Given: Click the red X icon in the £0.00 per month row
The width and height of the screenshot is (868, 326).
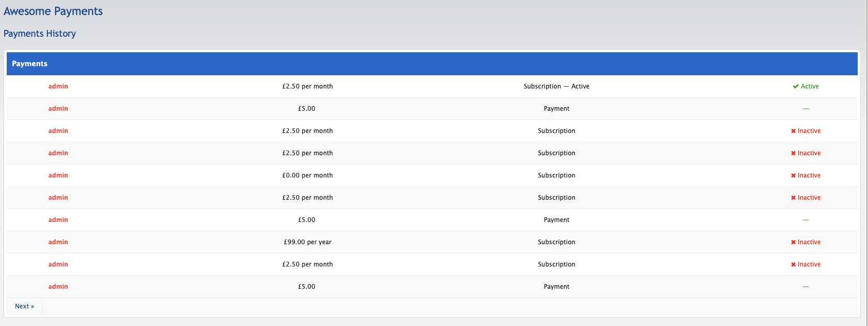Looking at the screenshot, I should point(793,175).
